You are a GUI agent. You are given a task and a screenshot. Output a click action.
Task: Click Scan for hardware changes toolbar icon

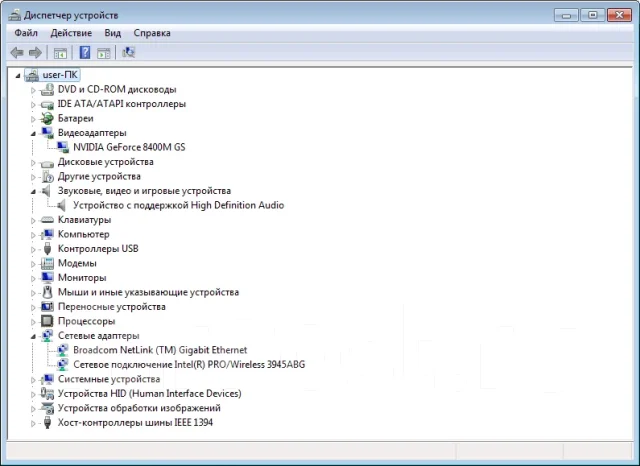pos(128,52)
